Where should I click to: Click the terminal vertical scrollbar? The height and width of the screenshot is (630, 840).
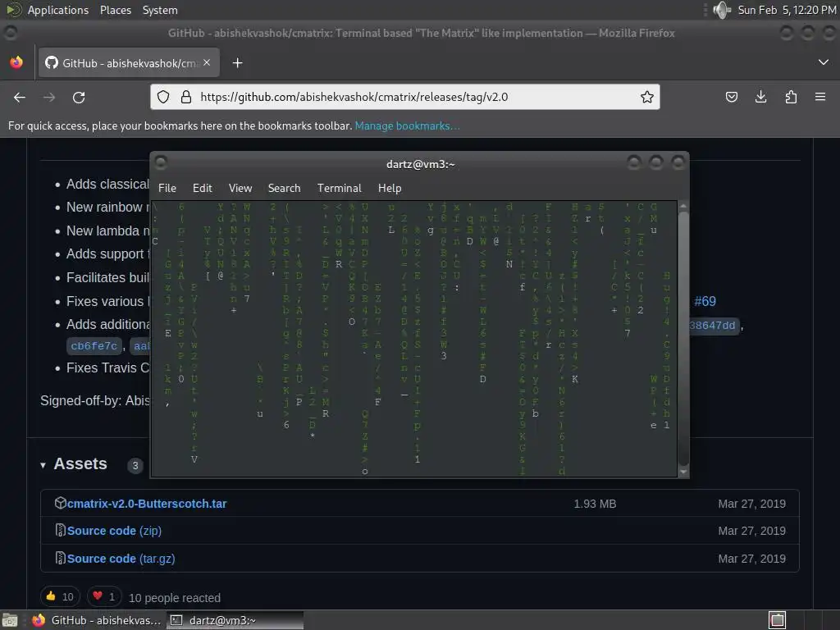click(683, 337)
